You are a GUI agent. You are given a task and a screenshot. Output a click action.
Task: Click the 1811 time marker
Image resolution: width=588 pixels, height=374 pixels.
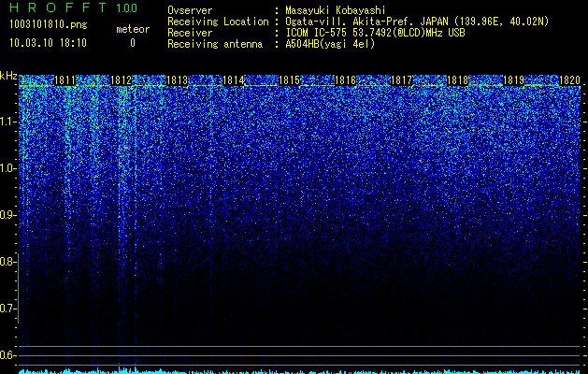pos(65,80)
